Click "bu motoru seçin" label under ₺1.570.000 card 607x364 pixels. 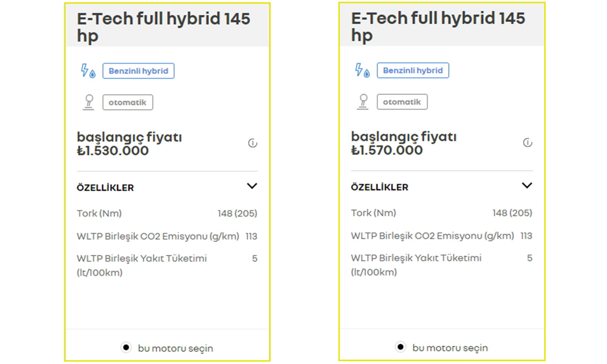[450, 348]
